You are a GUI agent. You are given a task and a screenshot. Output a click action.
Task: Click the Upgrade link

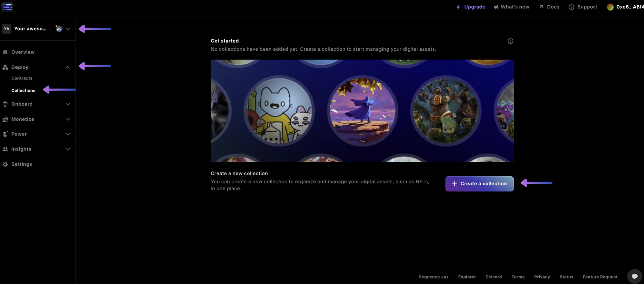tap(474, 7)
